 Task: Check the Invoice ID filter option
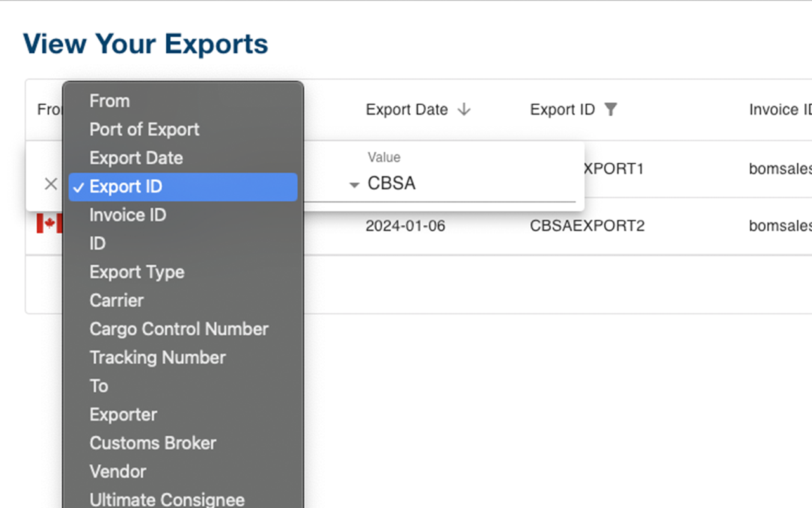pyautogui.click(x=128, y=215)
